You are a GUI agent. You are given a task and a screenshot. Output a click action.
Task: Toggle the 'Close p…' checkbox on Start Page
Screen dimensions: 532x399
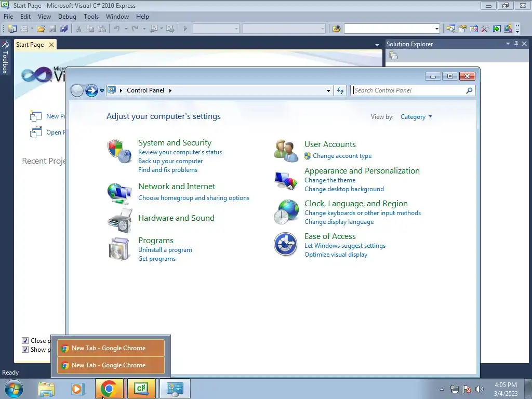click(25, 341)
